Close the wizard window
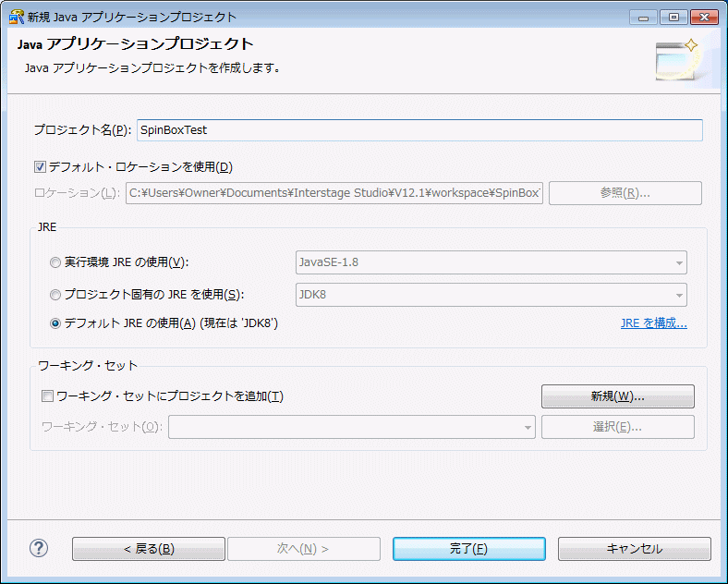The width and height of the screenshot is (728, 584). pos(704,18)
